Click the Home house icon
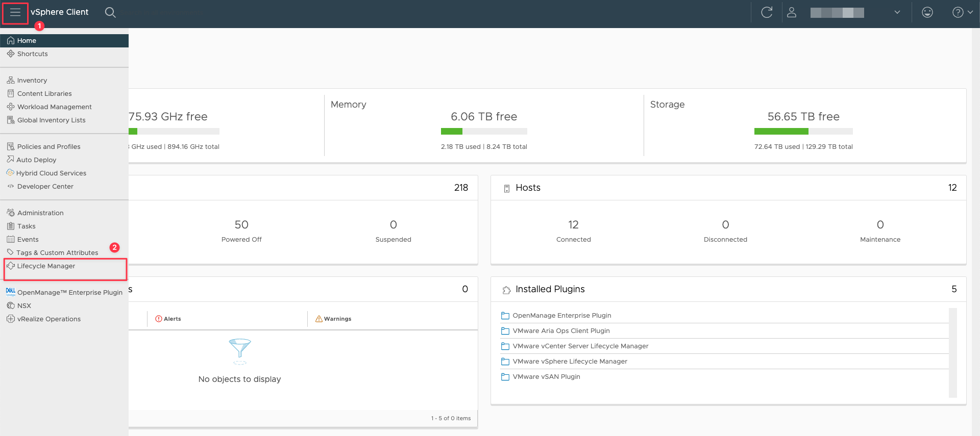Viewport: 980px width, 436px height. (11, 40)
